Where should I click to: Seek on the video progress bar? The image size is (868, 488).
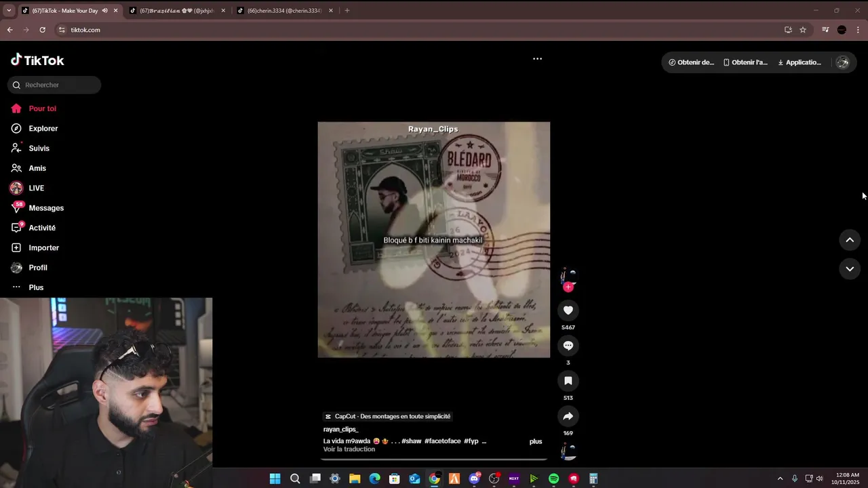434,459
